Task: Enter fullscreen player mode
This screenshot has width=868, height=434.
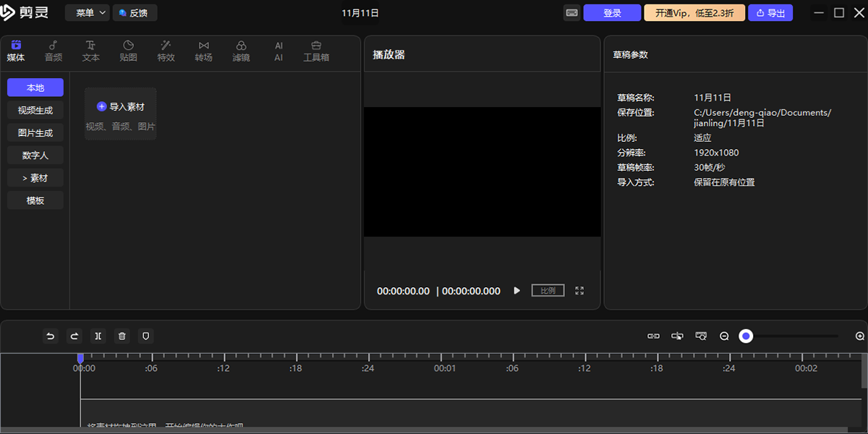Action: pos(579,291)
